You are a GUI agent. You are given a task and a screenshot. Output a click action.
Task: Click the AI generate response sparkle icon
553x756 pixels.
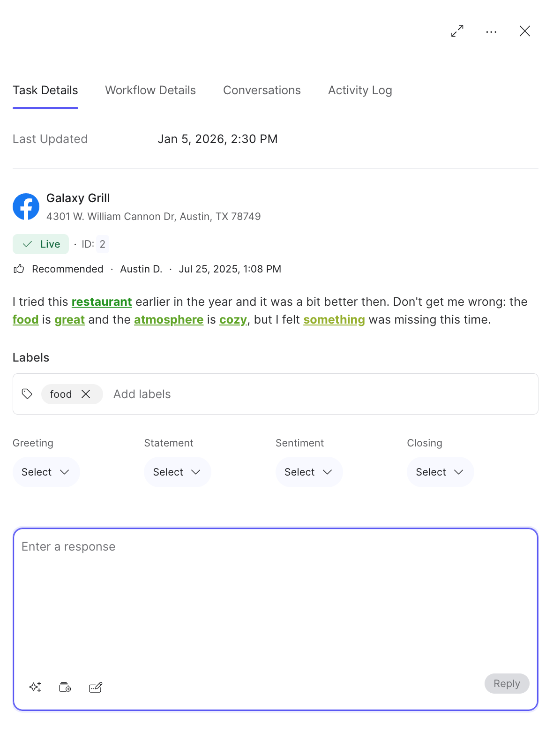[x=35, y=687]
